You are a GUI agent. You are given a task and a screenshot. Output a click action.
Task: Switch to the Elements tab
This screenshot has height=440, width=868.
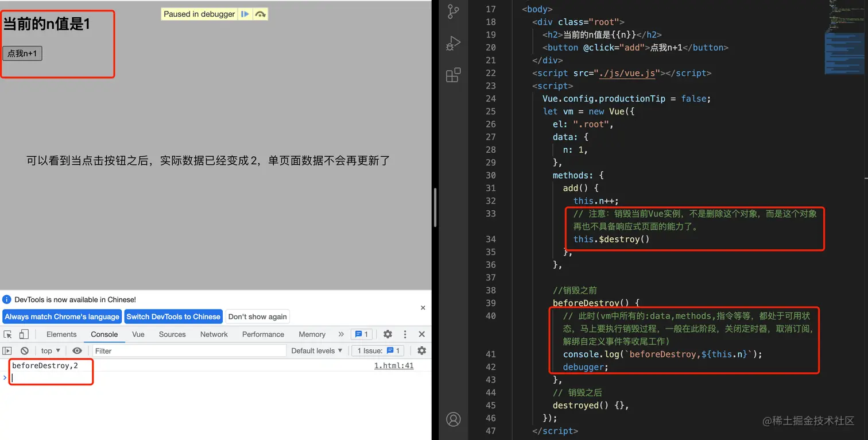[x=61, y=334]
